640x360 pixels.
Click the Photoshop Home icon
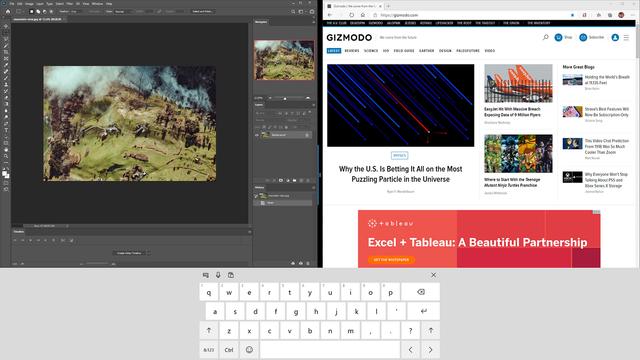(x=7, y=11)
